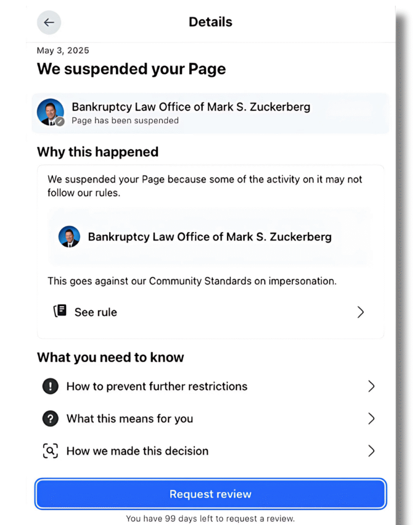Click the Why this happened section heading
This screenshot has height=525, width=420.
coord(97,152)
